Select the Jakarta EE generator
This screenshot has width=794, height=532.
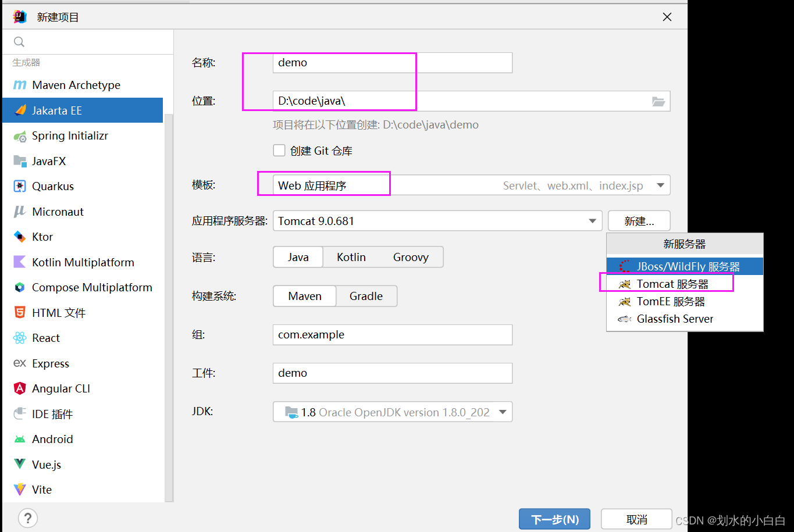pos(83,110)
